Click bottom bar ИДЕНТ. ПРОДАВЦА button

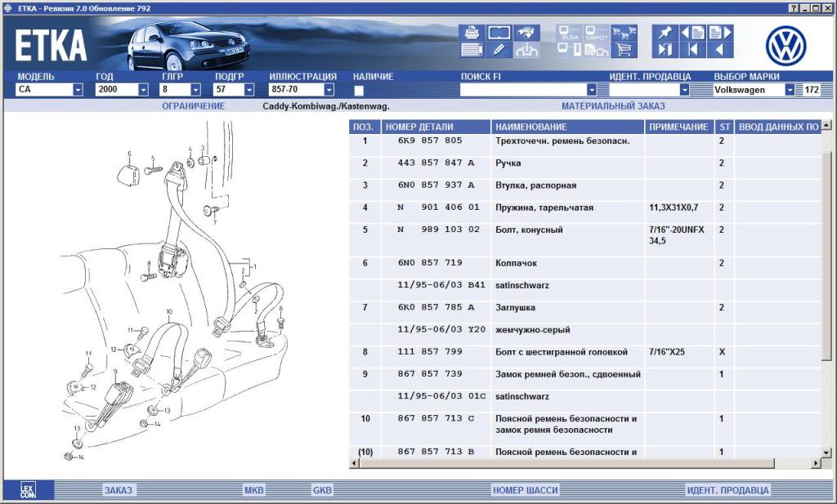pos(728,490)
